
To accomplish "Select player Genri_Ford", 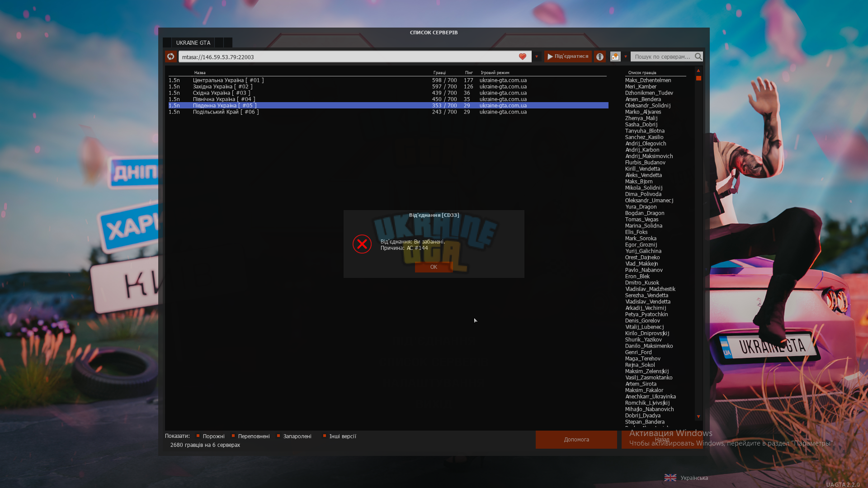I will click(638, 352).
